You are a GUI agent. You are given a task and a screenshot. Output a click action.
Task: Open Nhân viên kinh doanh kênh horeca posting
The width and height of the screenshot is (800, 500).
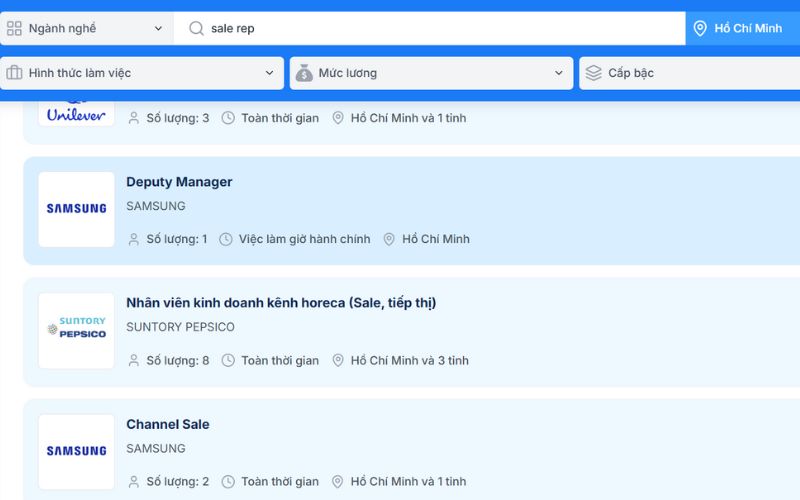click(x=281, y=303)
